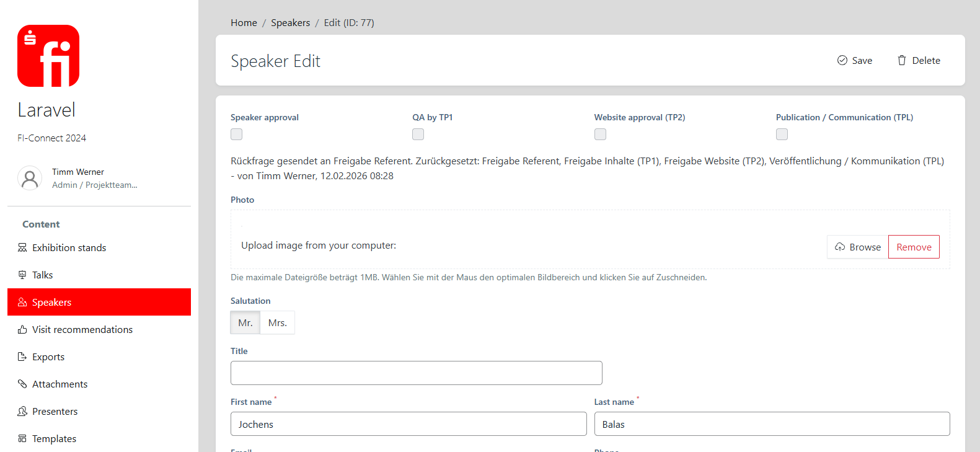Select the Mrs. salutation option
The height and width of the screenshot is (452, 980).
point(277,323)
